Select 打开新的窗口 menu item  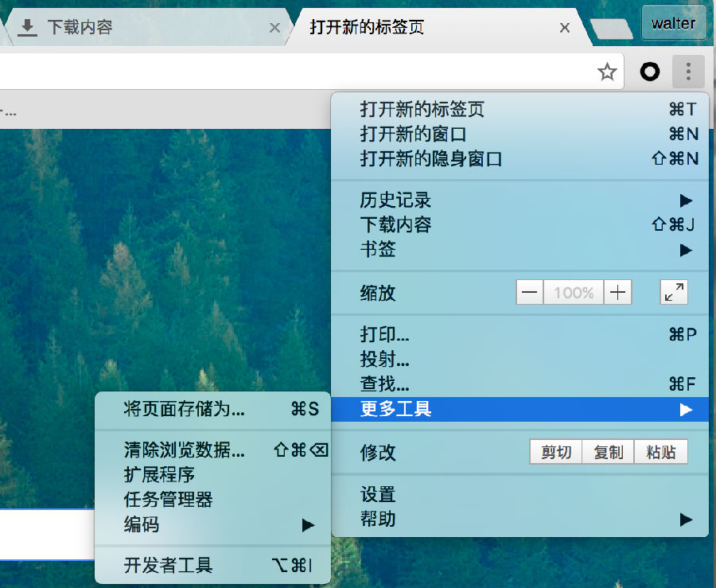[520, 134]
